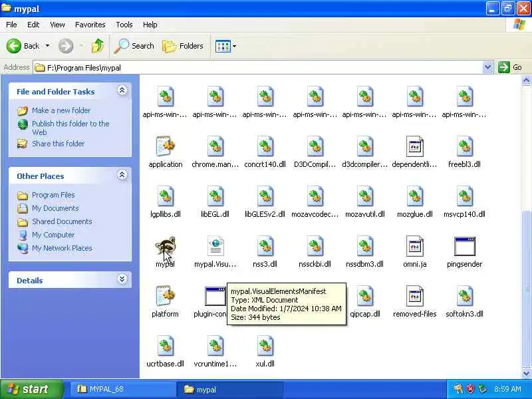Click Publish this folder to the Web

[x=70, y=128]
